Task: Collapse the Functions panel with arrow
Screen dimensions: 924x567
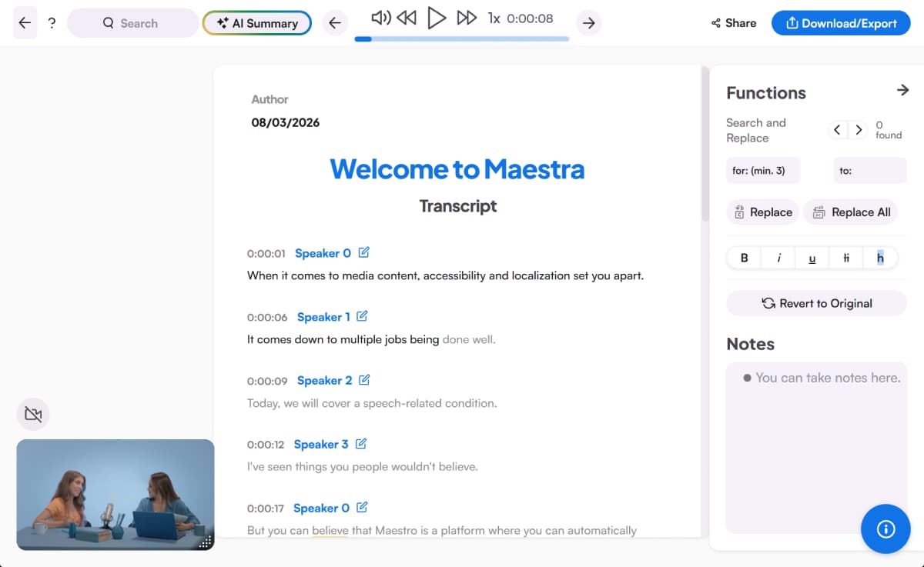Action: point(903,91)
